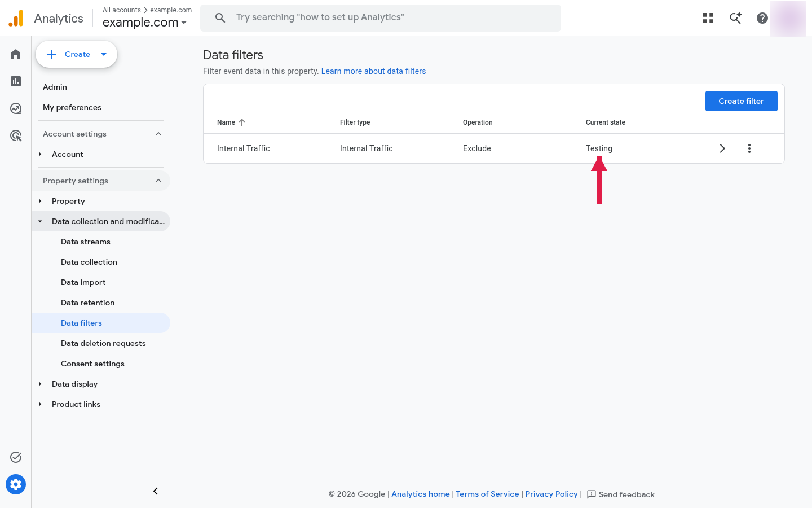Screen dimensions: 812x508
Task: Open Internal Traffic filter details chevron
Action: [722, 148]
